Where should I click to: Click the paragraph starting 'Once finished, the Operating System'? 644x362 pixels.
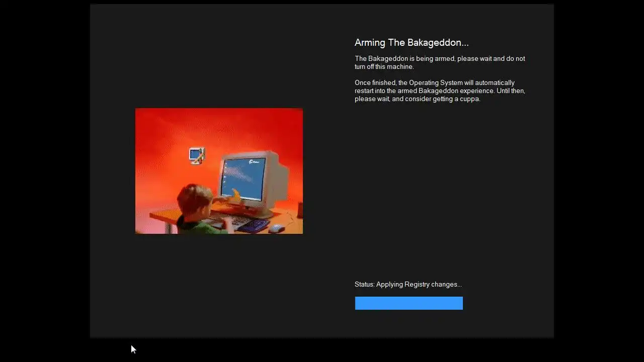(440, 90)
